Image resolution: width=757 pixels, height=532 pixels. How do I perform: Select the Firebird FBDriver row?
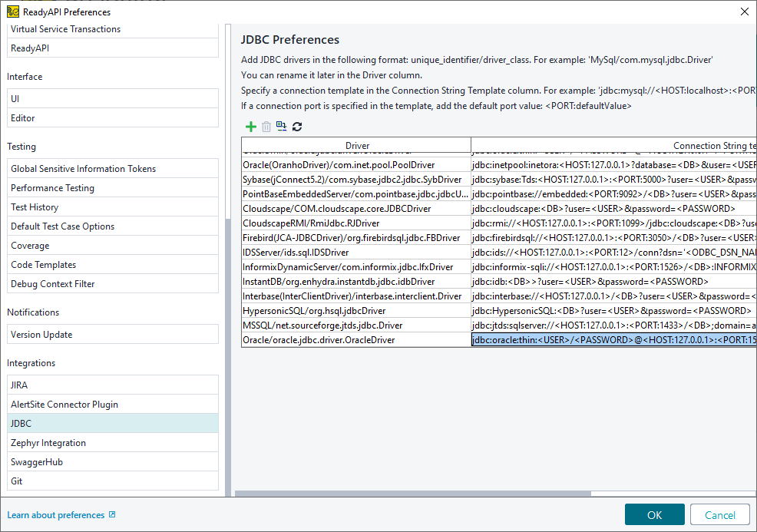point(356,237)
